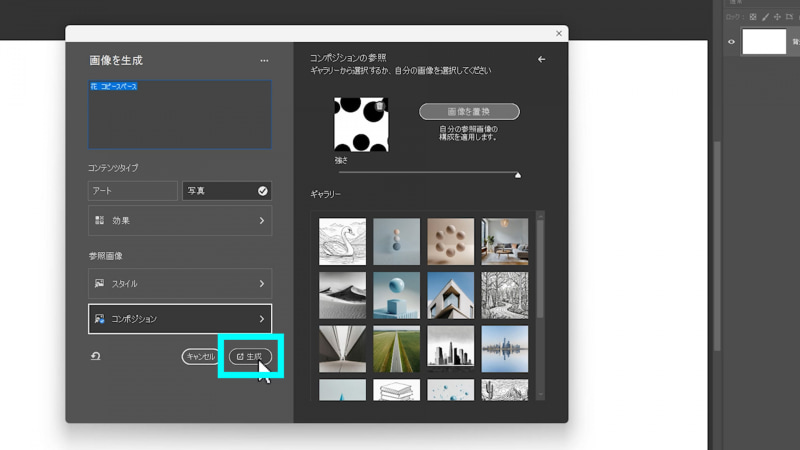Choose the modern building architecture image
The image size is (800, 450).
(451, 295)
